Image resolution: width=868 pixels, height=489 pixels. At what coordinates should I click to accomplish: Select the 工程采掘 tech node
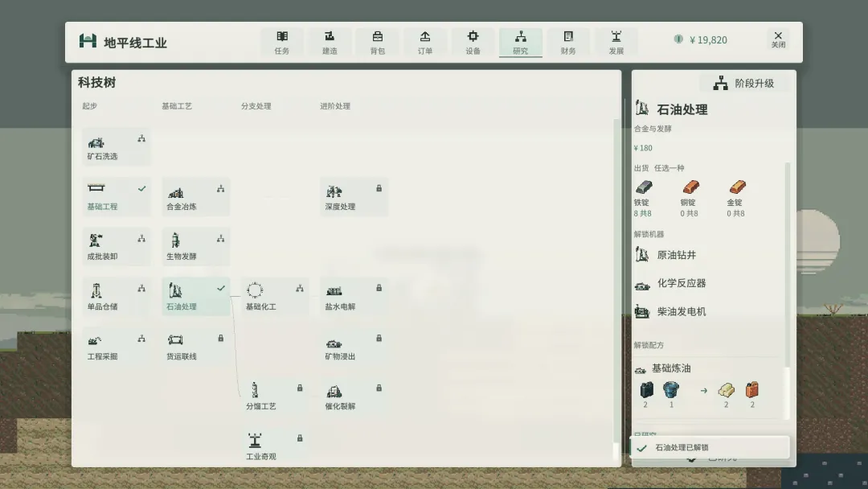click(117, 346)
